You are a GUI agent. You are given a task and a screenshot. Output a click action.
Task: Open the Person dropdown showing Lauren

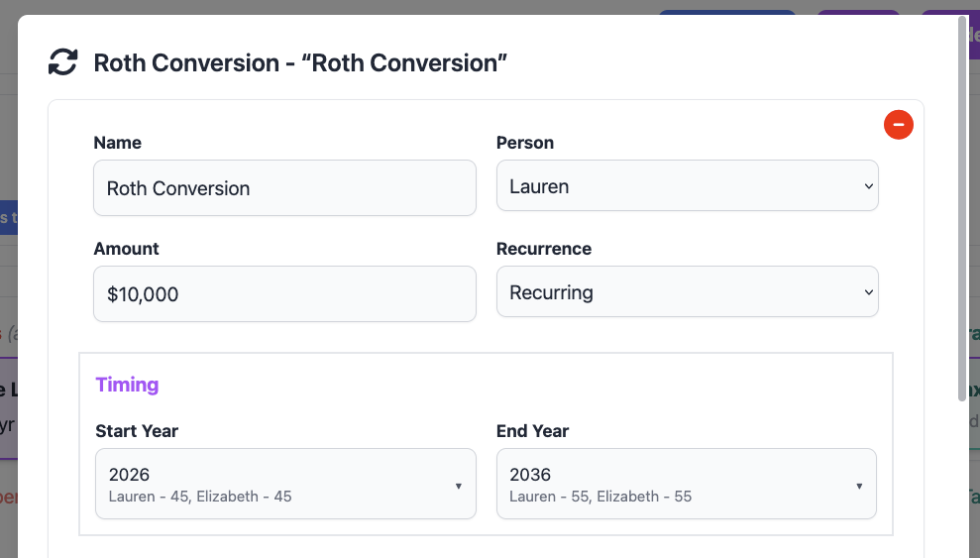coord(687,186)
